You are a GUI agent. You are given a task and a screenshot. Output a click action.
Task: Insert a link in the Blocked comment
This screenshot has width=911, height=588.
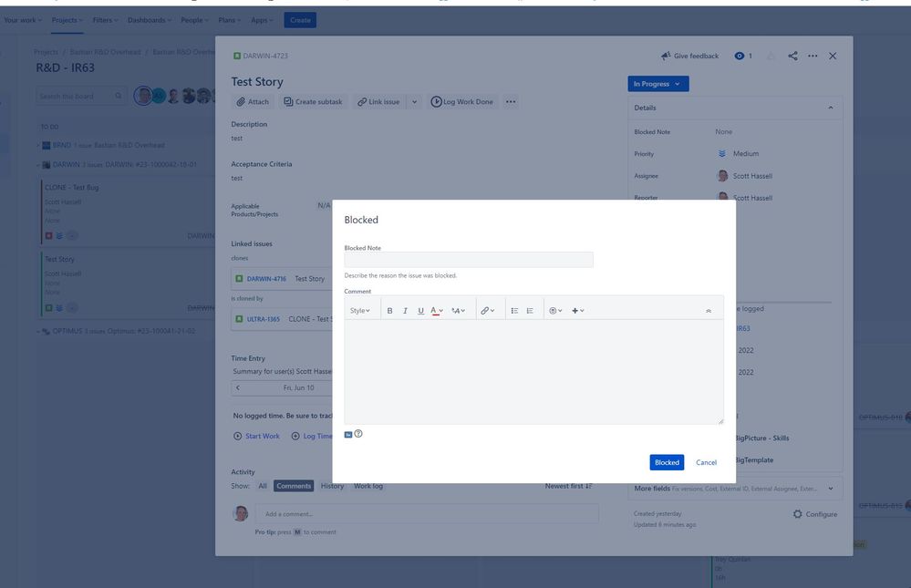485,310
